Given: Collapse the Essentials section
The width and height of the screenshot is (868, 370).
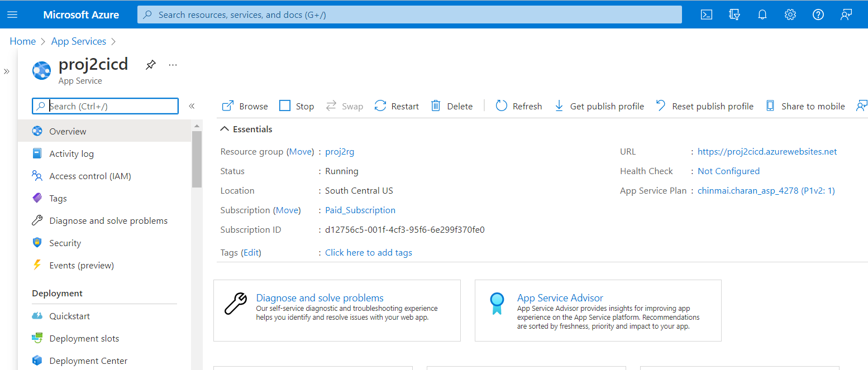Looking at the screenshot, I should tap(246, 129).
